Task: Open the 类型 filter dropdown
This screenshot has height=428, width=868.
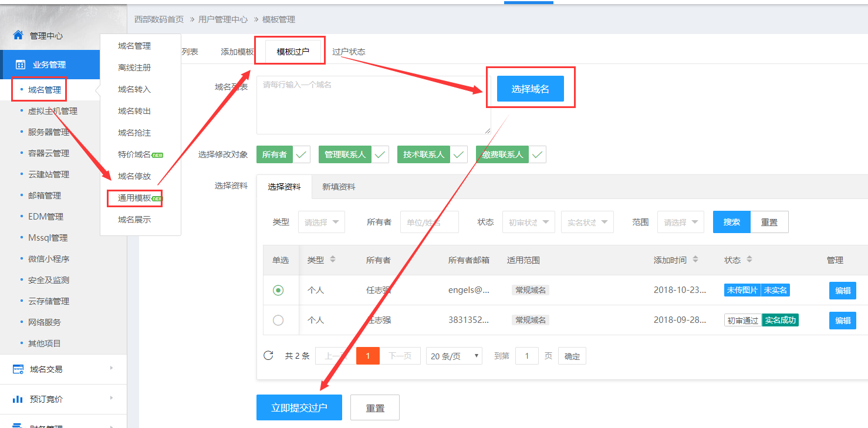Action: [321, 223]
